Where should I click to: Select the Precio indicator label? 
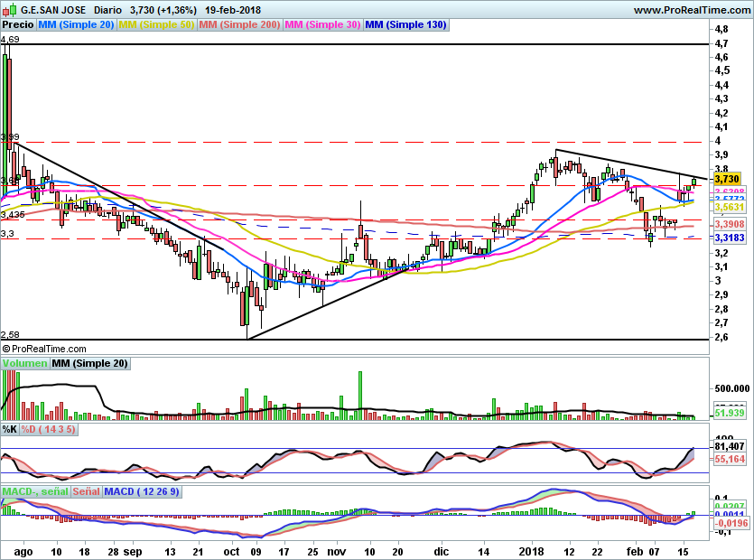[18, 25]
